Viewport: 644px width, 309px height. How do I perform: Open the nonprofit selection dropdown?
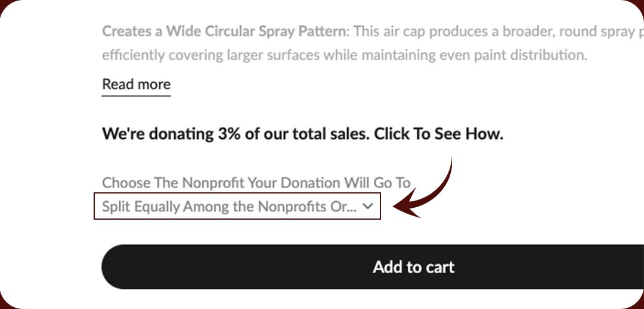point(237,207)
